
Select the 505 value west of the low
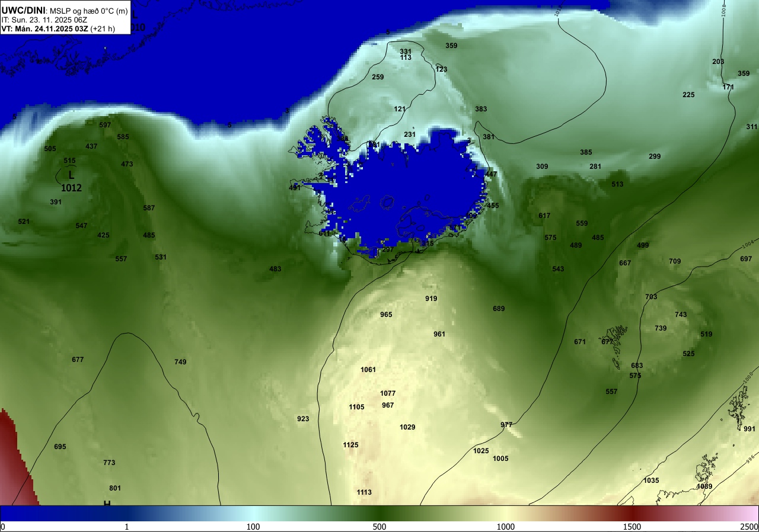coord(50,149)
